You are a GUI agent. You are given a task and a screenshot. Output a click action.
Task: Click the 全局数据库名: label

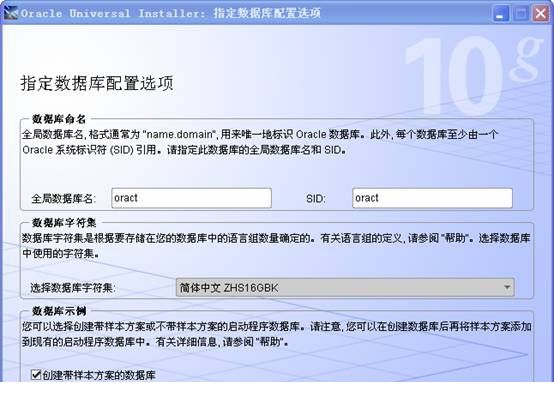(x=64, y=198)
